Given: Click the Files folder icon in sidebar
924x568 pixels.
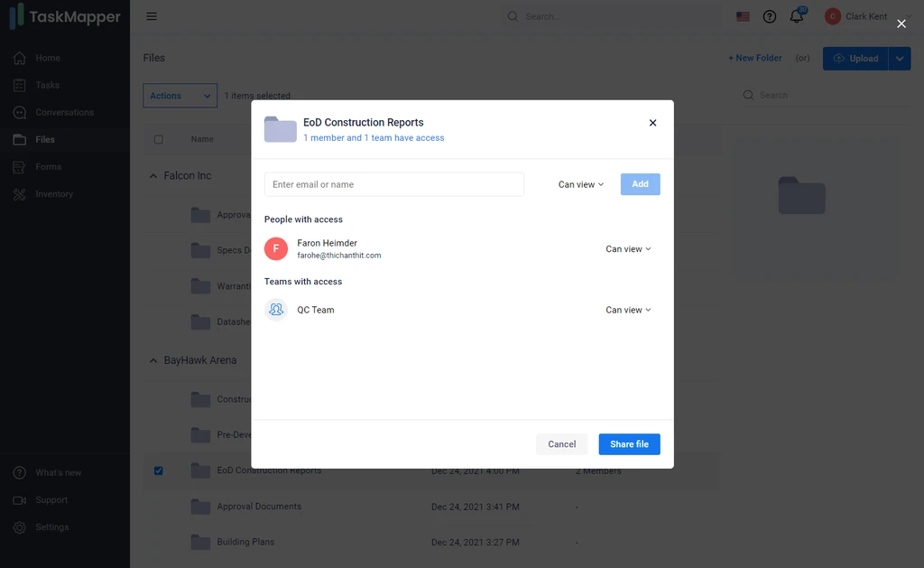Looking at the screenshot, I should [x=20, y=139].
